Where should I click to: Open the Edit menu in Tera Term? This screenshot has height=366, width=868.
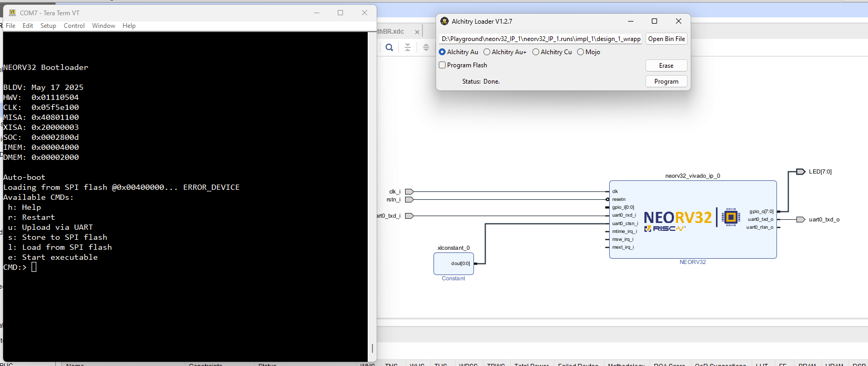[x=28, y=26]
